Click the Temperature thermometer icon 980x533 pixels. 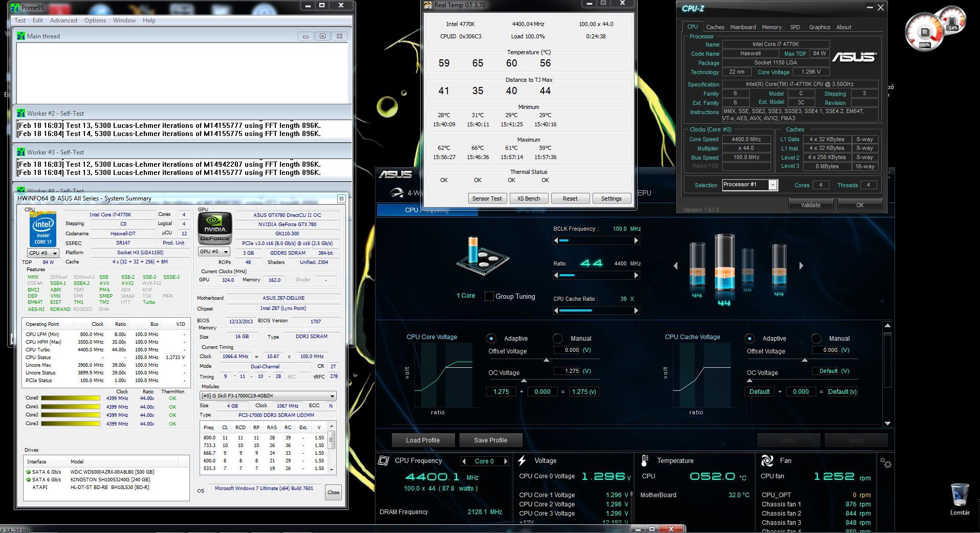point(645,460)
